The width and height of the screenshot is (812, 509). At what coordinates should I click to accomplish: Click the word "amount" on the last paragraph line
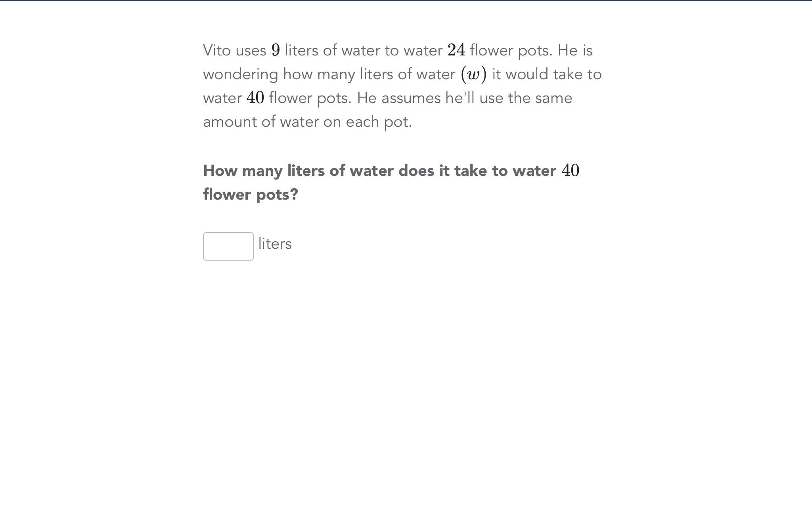tap(230, 122)
